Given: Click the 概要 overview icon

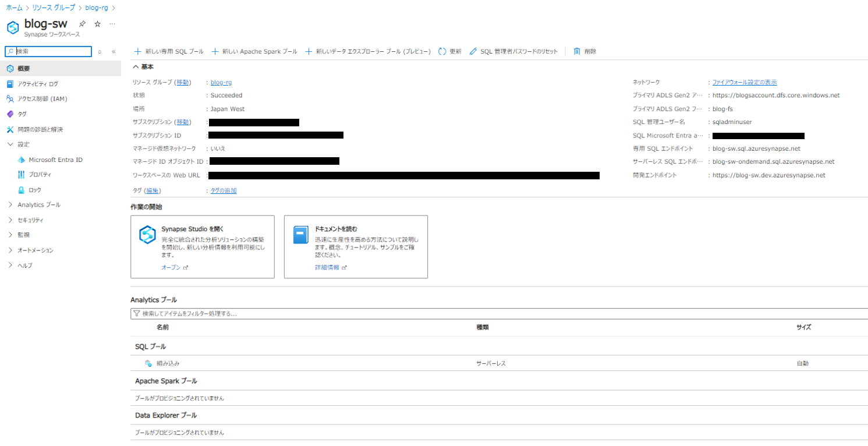Looking at the screenshot, I should (10, 69).
